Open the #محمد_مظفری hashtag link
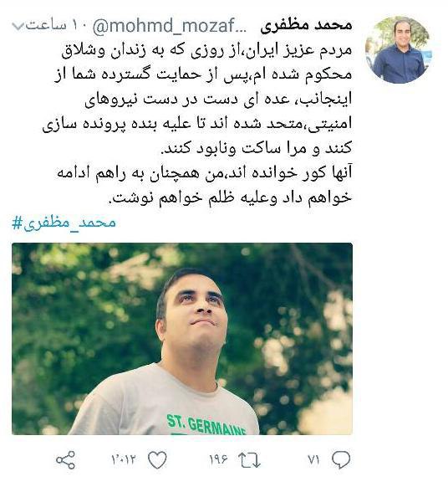This screenshot has height=492, width=448. pyautogui.click(x=64, y=223)
